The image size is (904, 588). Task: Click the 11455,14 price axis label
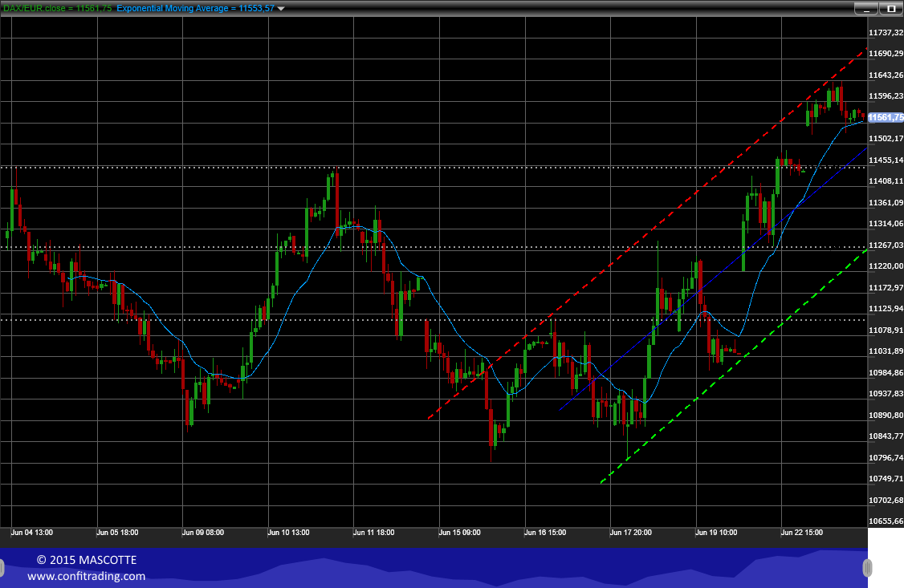coord(886,160)
